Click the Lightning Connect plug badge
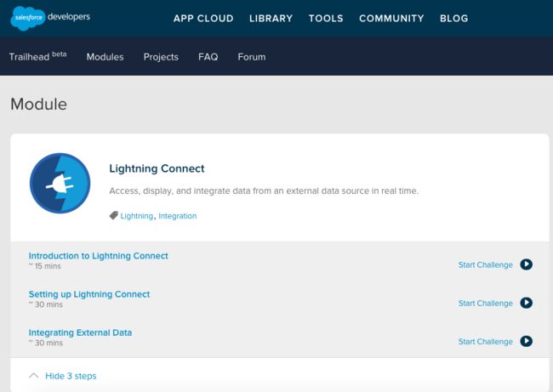Viewport: 553px width, 392px height. coord(60,183)
